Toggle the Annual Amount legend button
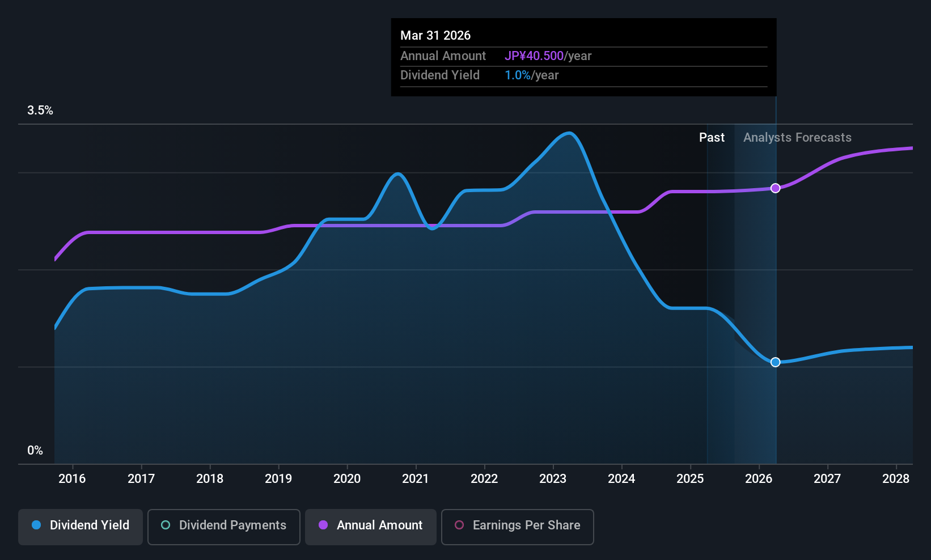 click(x=371, y=527)
